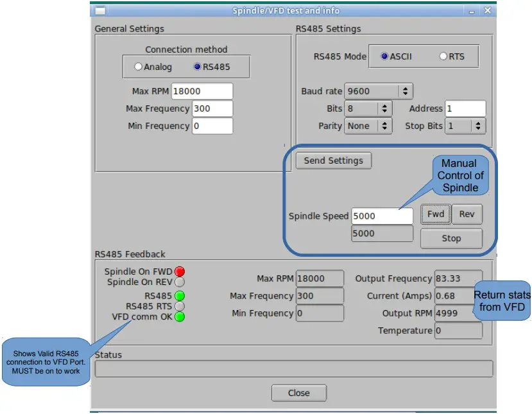532x414 pixels.
Task: Click the Output RPM value 4999
Action: pos(454,313)
